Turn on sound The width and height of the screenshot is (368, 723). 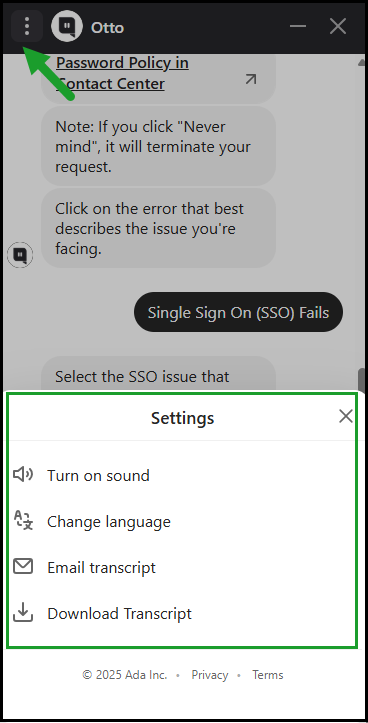[98, 475]
